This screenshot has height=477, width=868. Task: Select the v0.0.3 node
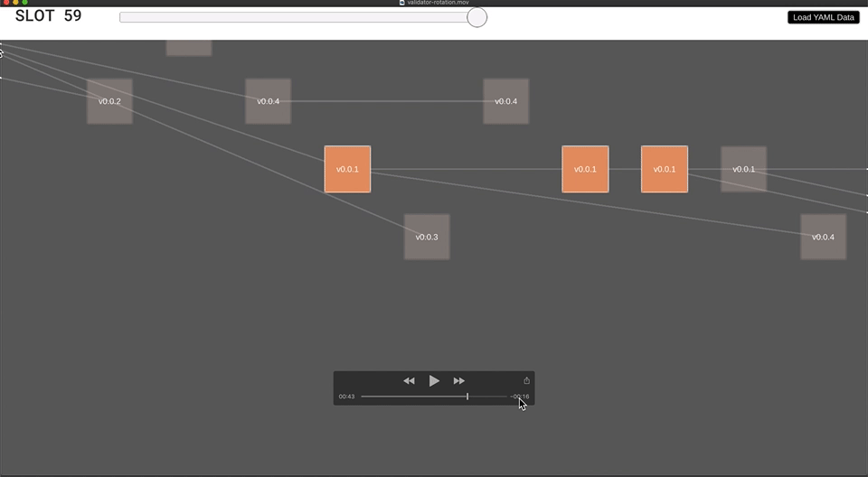(x=427, y=237)
